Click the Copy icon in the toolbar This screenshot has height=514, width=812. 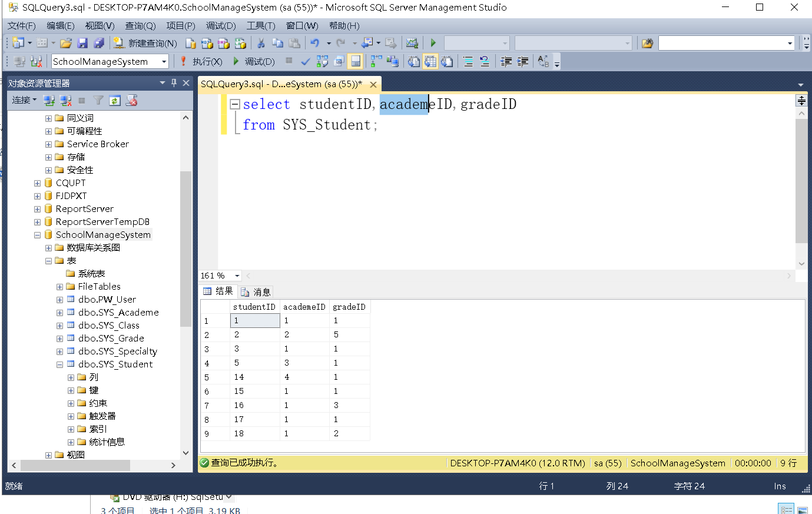(277, 43)
